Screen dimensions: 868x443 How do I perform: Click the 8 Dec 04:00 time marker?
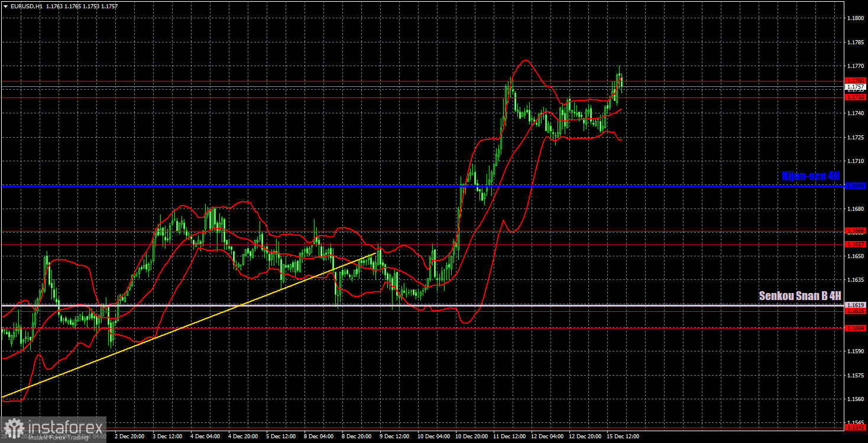319,437
